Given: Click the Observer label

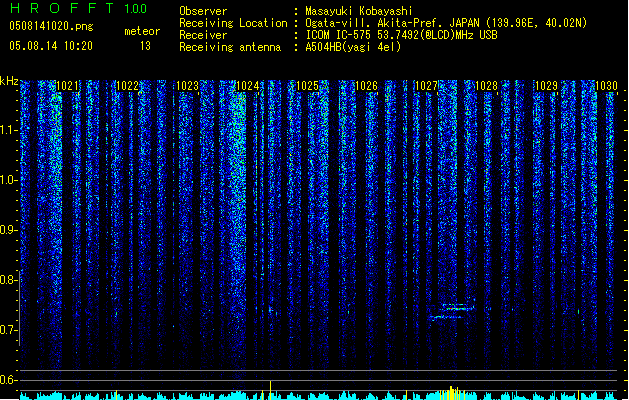Looking at the screenshot, I should 203,11.
